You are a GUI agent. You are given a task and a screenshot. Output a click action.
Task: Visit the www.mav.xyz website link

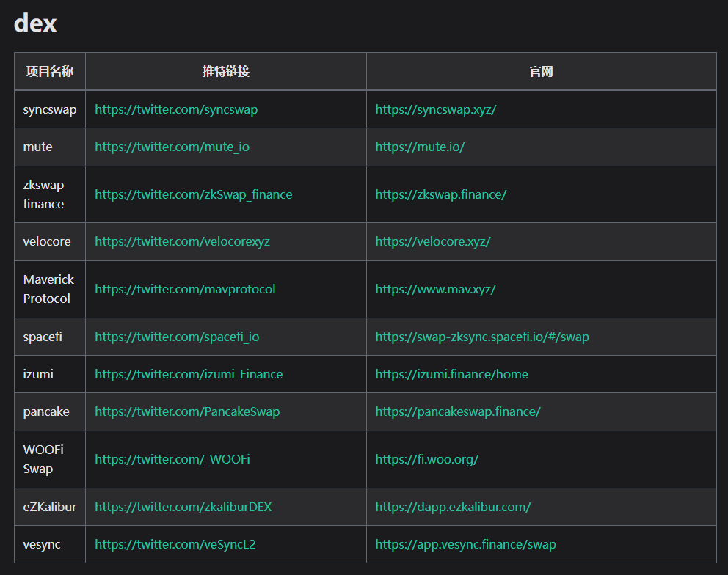pos(435,289)
